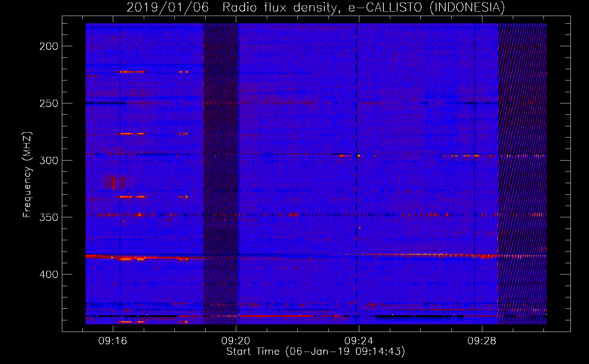Click the 'e-CALLISTO (INDONESIA)' title text

(427, 8)
